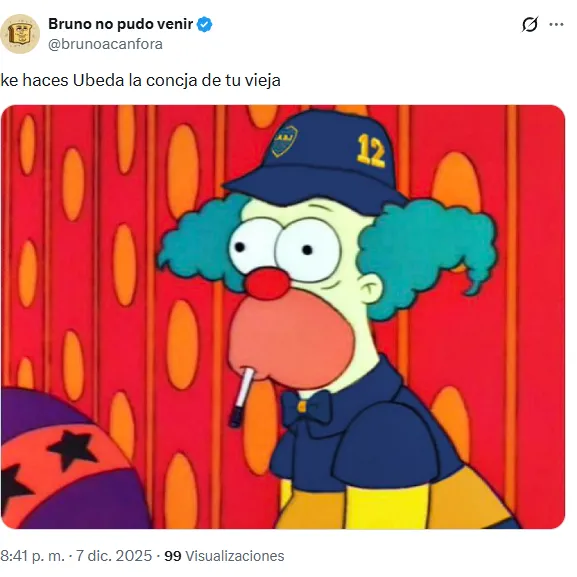Click Krusty's red nose in the image
The height and width of the screenshot is (577, 577).
click(x=267, y=283)
